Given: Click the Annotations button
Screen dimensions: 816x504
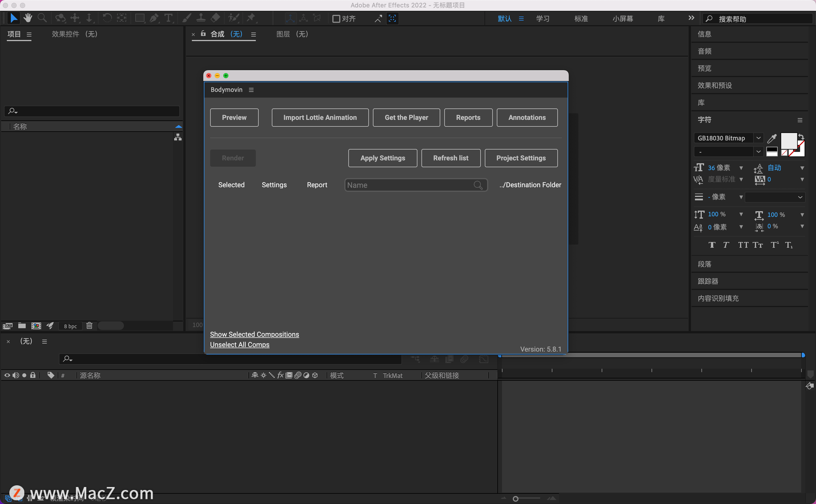Looking at the screenshot, I should (526, 117).
